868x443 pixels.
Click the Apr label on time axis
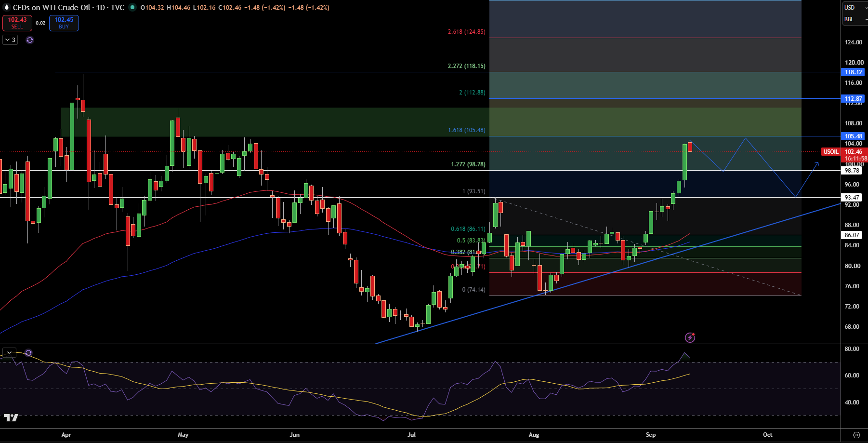[66, 435]
